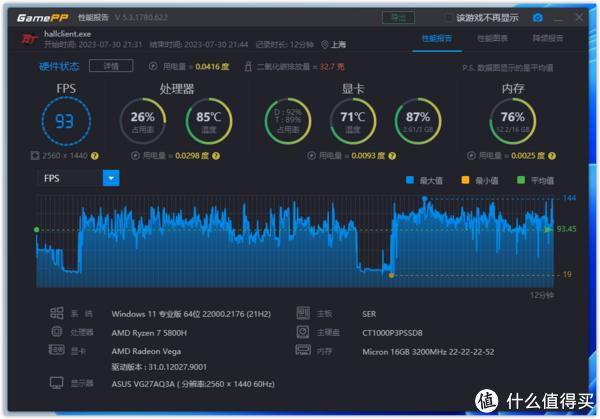600x419 pixels.
Task: Click the text 'CT1000P3PSSD8'
Action: tap(392, 333)
